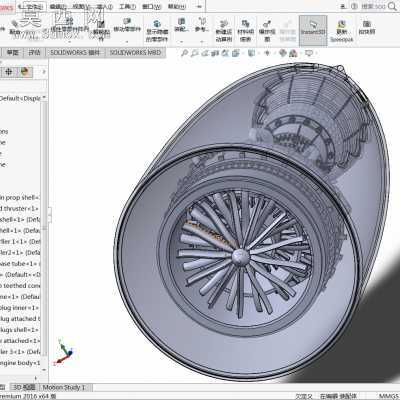Open dropdown arrow under Move Component
The image size is (400, 400).
(127, 42)
